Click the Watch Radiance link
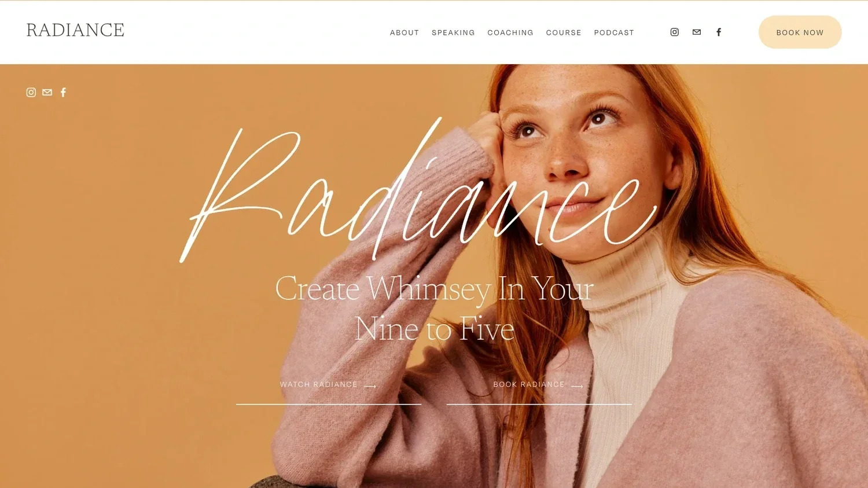Screen dimensions: 868x488 coord(319,384)
